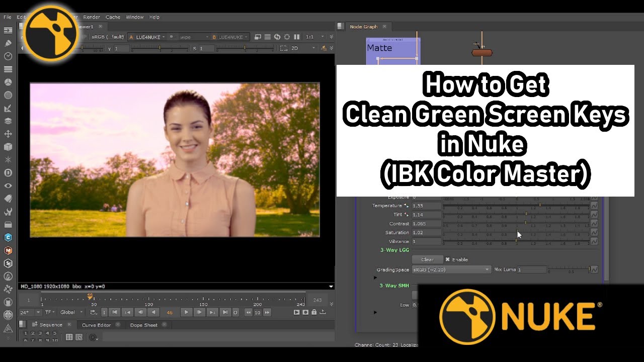Click the flipbook render icon in timeline
Image resolution: width=644 pixels, height=362 pixels.
[297, 312]
